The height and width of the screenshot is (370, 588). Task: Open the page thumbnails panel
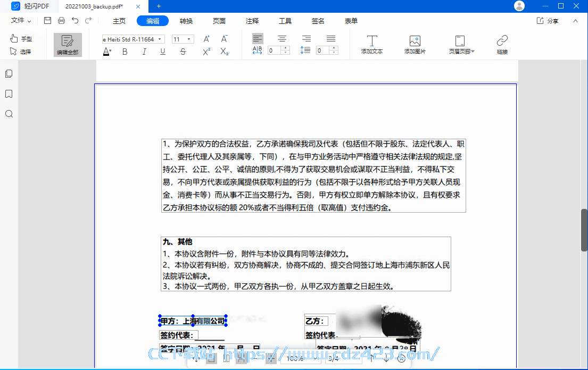pyautogui.click(x=9, y=74)
